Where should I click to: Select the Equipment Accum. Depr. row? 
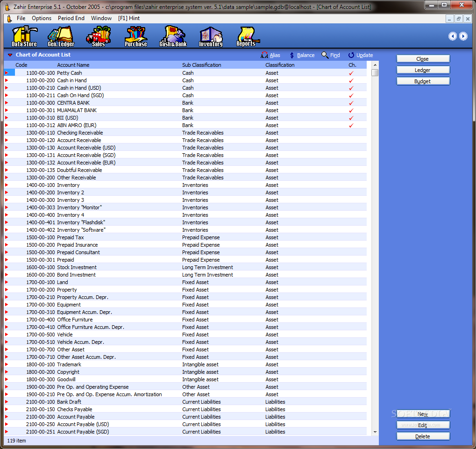(185, 312)
